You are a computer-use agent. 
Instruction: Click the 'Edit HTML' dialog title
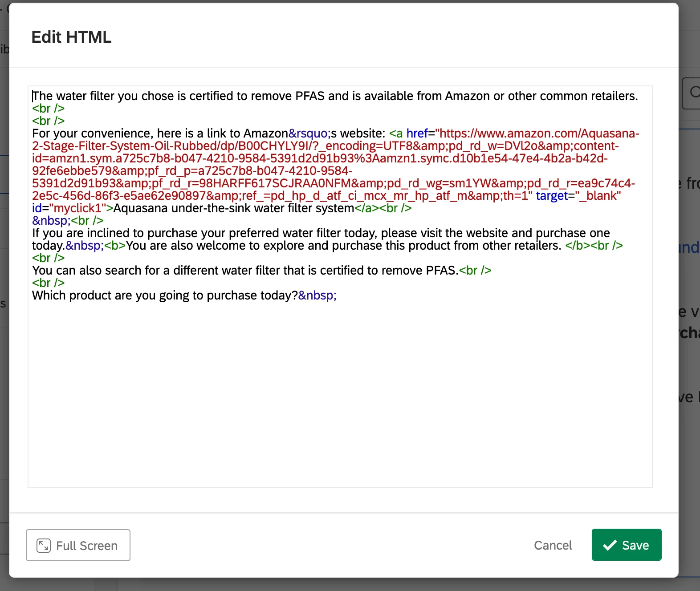tap(71, 37)
